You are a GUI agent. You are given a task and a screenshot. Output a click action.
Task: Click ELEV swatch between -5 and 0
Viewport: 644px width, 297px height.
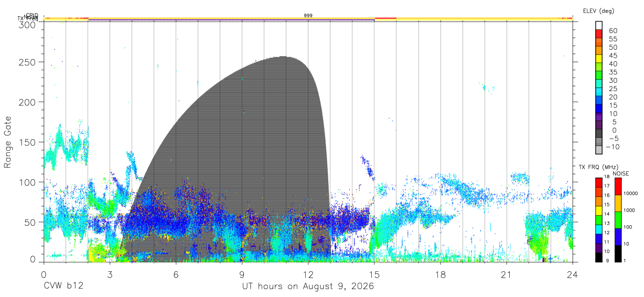599,134
